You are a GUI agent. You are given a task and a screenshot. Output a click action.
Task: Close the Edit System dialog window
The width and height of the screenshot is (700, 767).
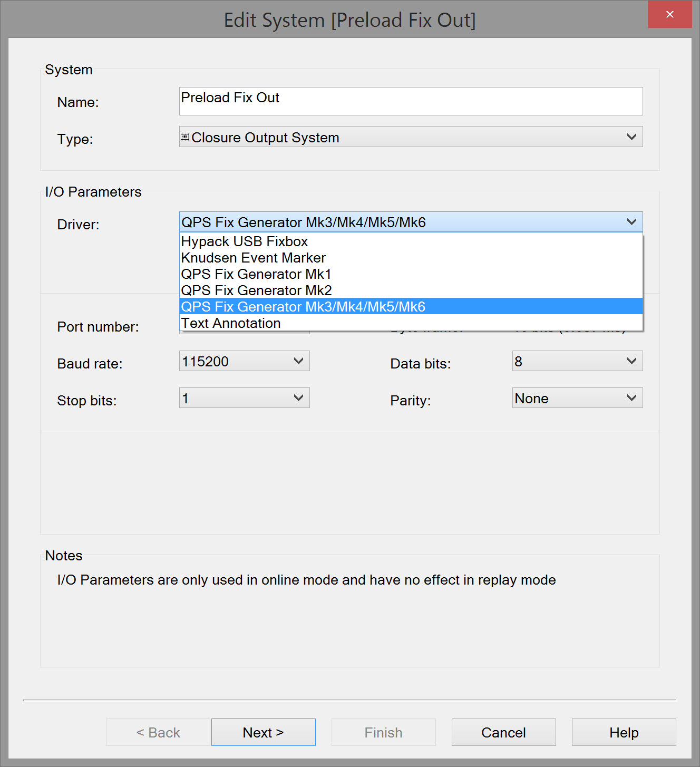669,14
